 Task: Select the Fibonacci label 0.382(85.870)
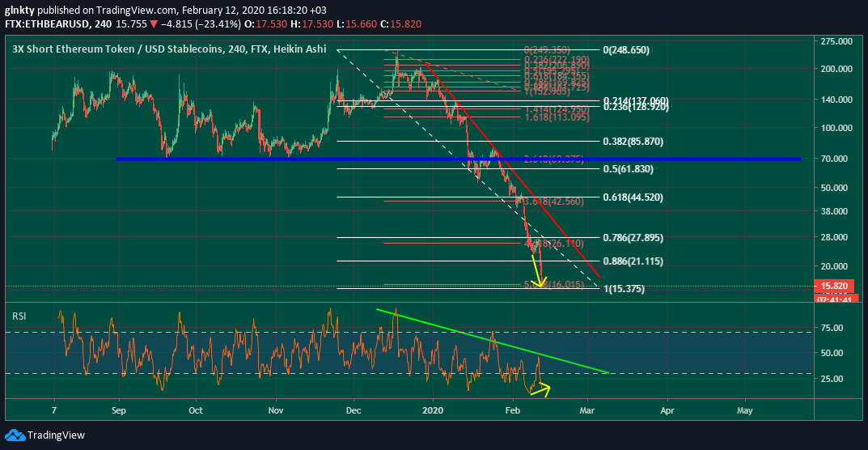pos(633,142)
